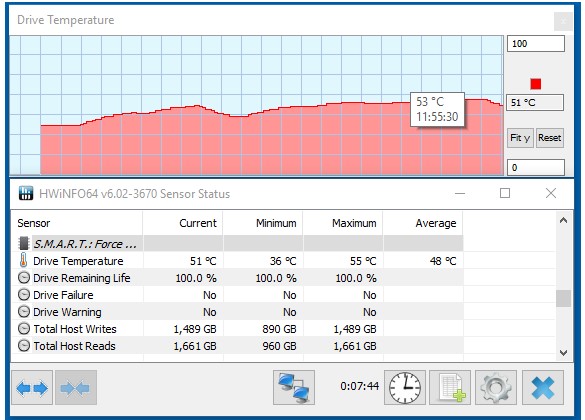The width and height of the screenshot is (585, 420).
Task: Open sensor settings gear icon
Action: [x=496, y=388]
